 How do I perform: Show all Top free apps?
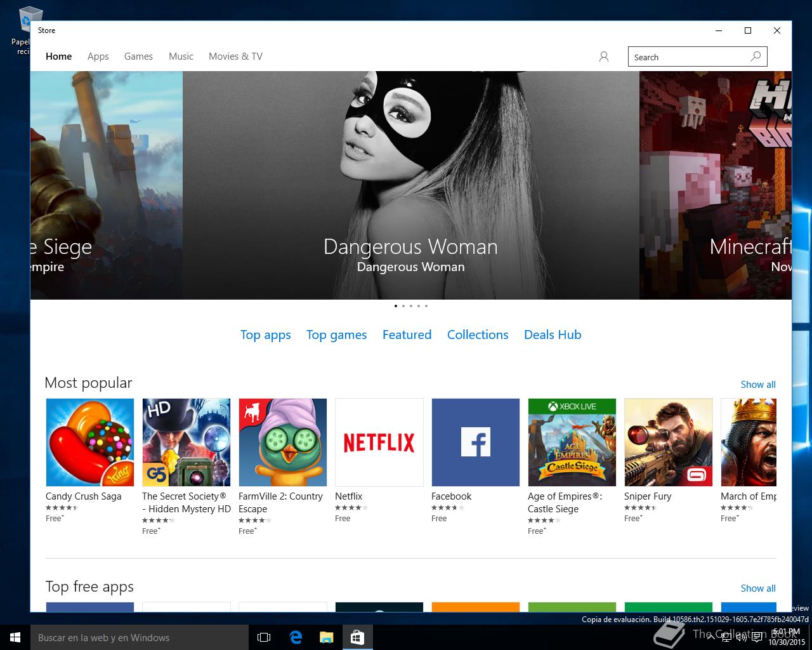pyautogui.click(x=758, y=588)
